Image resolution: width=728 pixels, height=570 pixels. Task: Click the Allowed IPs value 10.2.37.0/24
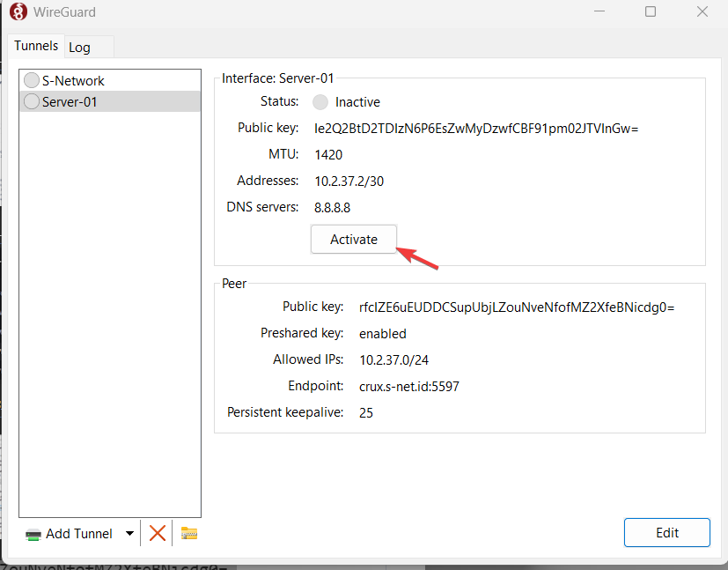click(x=393, y=360)
